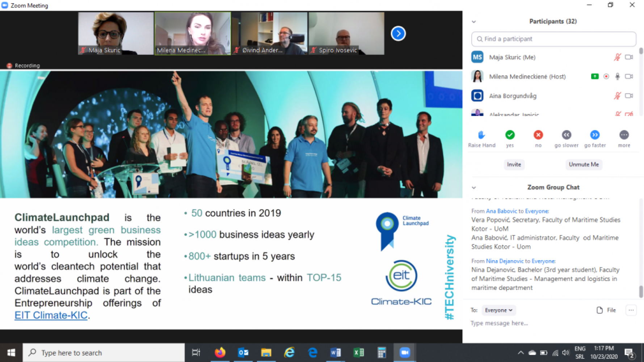Click the chat panel scrollbar

click(x=641, y=291)
